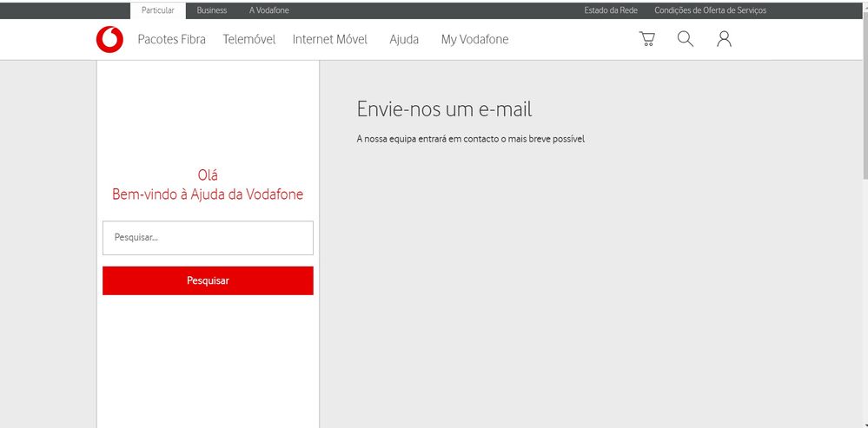Viewport: 868px width, 428px height.
Task: Open the My Vodafone menu
Action: coord(474,39)
